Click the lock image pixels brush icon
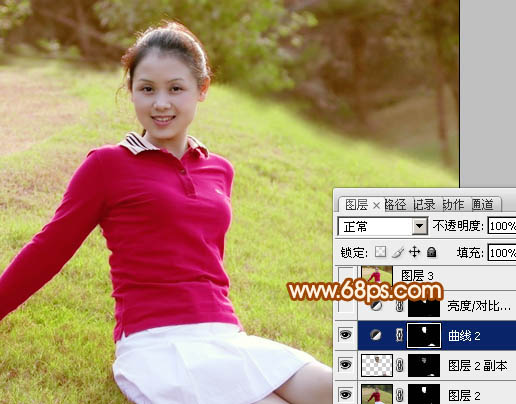The width and height of the screenshot is (516, 404). click(x=398, y=252)
